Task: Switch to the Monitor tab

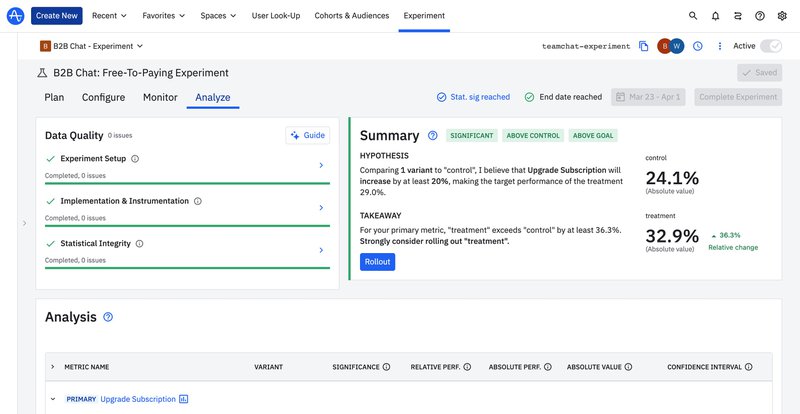Action: pyautogui.click(x=160, y=97)
